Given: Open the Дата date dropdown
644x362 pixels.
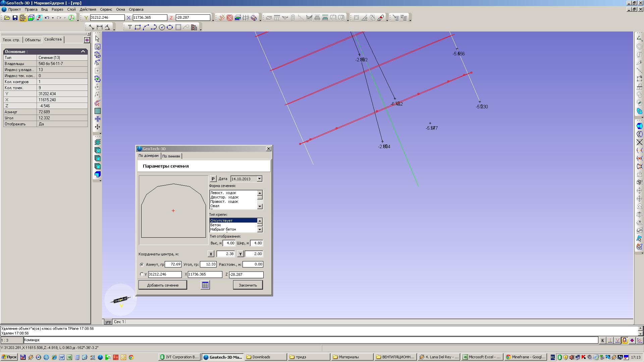Looking at the screenshot, I should pos(259,179).
